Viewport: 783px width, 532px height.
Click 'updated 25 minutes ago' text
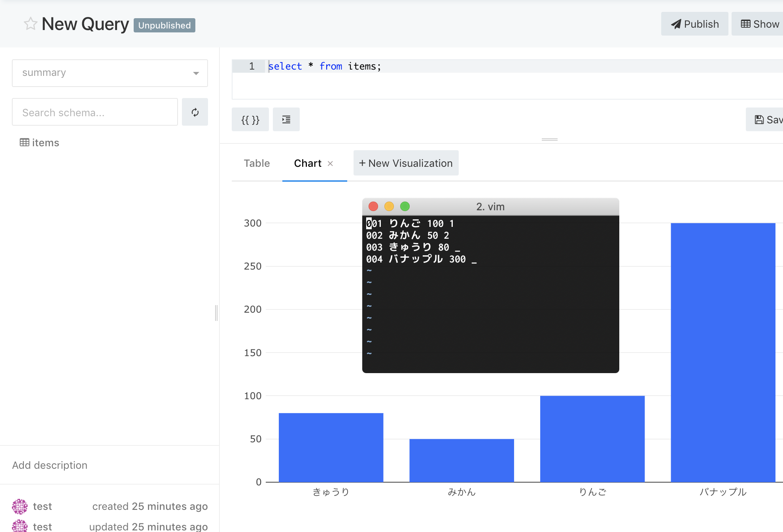[148, 526]
